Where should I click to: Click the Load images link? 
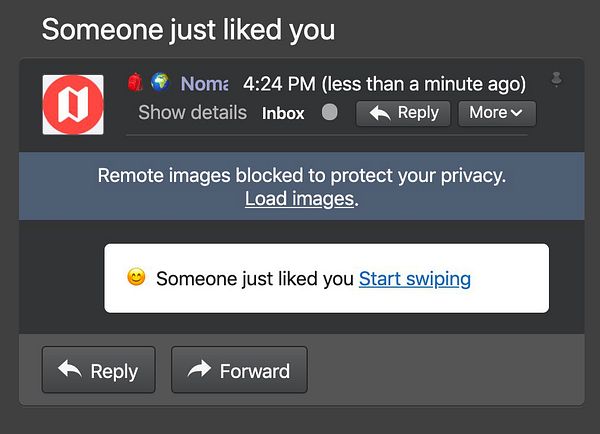[x=299, y=199]
